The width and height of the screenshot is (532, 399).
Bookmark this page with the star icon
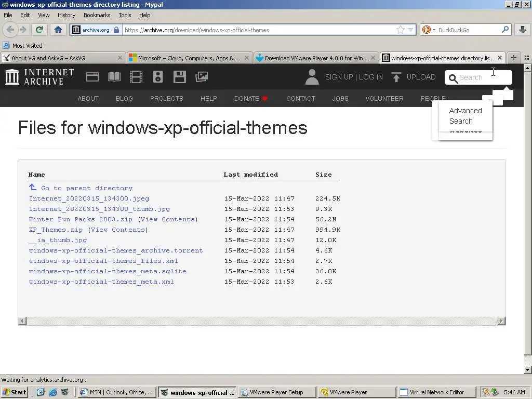click(x=401, y=30)
